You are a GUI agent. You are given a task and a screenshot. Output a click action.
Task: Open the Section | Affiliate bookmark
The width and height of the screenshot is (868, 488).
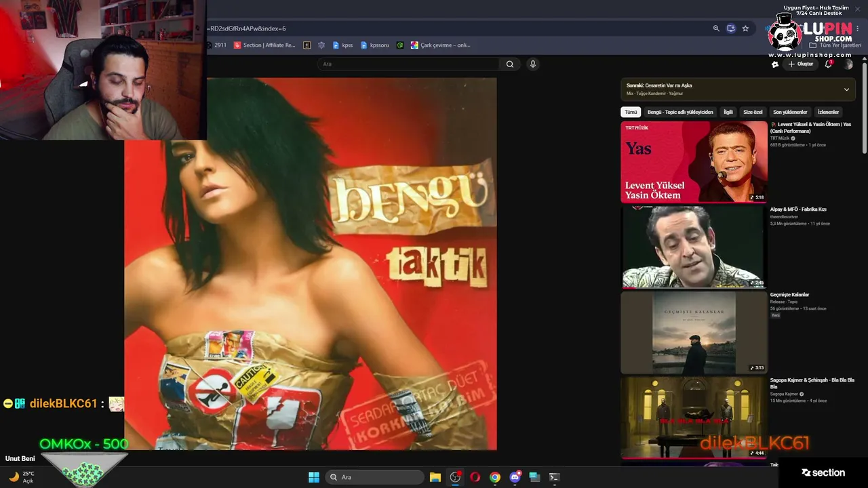264,45
